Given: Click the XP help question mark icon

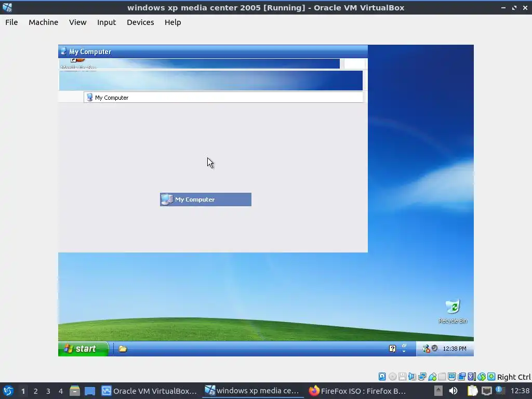Looking at the screenshot, I should (392, 349).
